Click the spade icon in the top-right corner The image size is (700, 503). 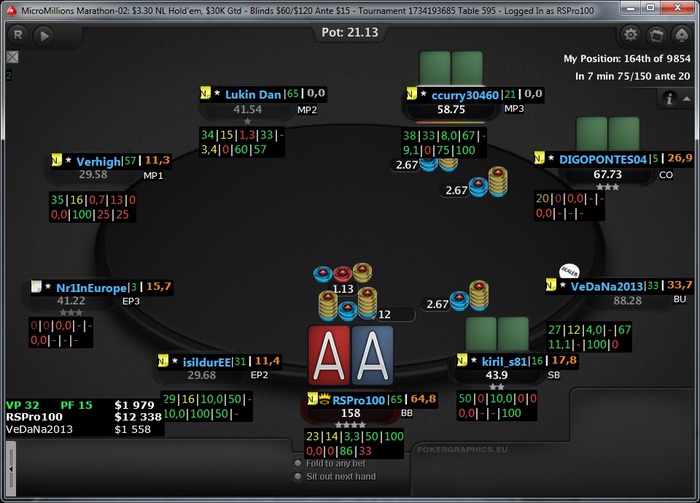click(x=682, y=35)
